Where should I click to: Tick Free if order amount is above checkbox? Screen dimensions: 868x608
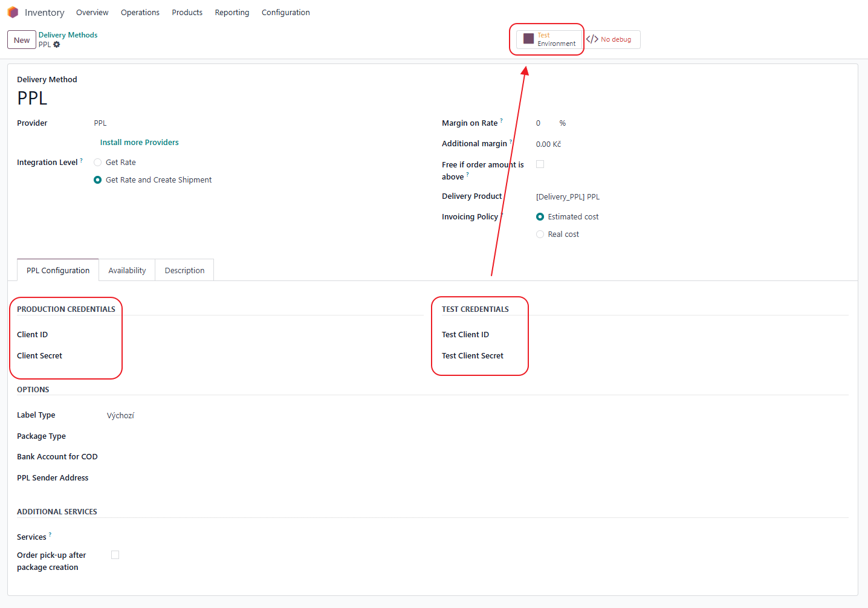click(x=540, y=164)
